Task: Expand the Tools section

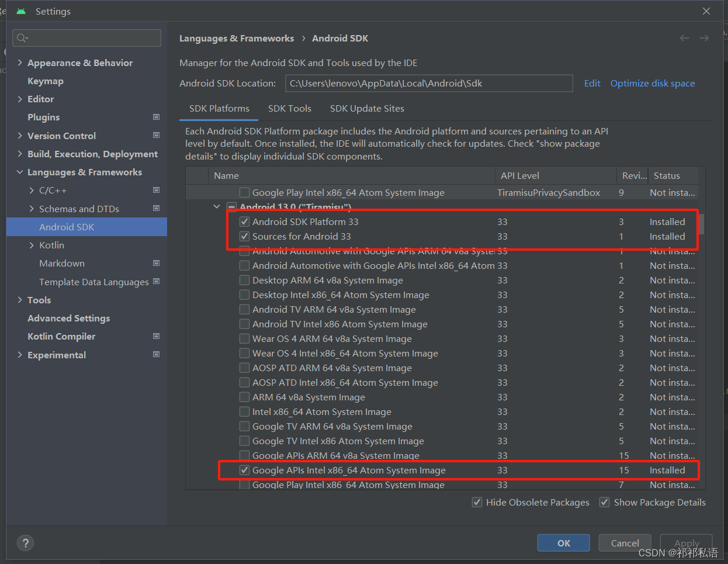Action: 20,300
